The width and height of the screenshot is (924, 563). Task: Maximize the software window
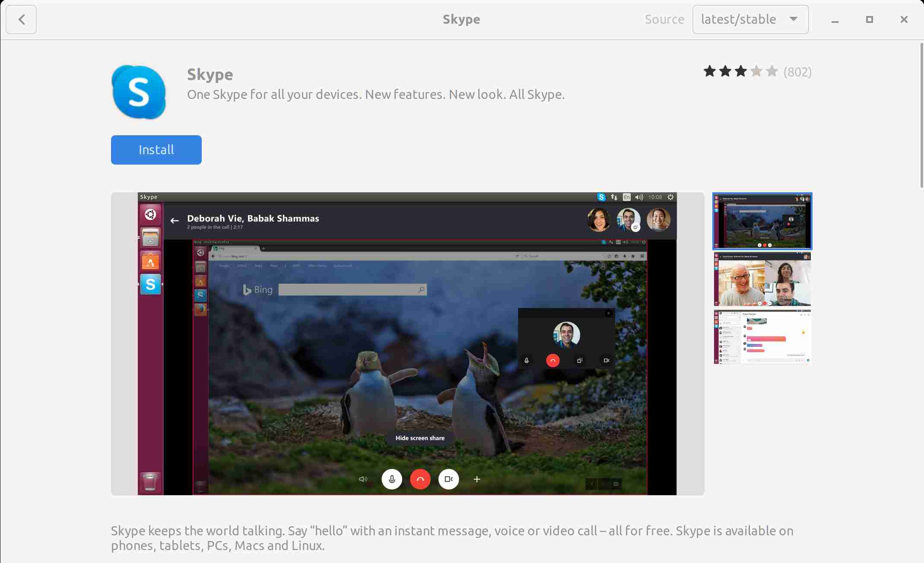(x=870, y=19)
